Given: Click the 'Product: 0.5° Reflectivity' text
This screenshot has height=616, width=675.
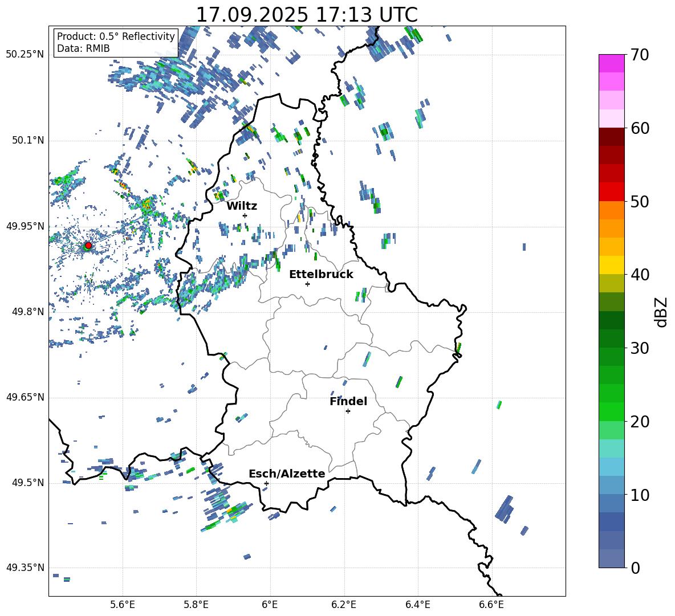Looking at the screenshot, I should coord(116,36).
